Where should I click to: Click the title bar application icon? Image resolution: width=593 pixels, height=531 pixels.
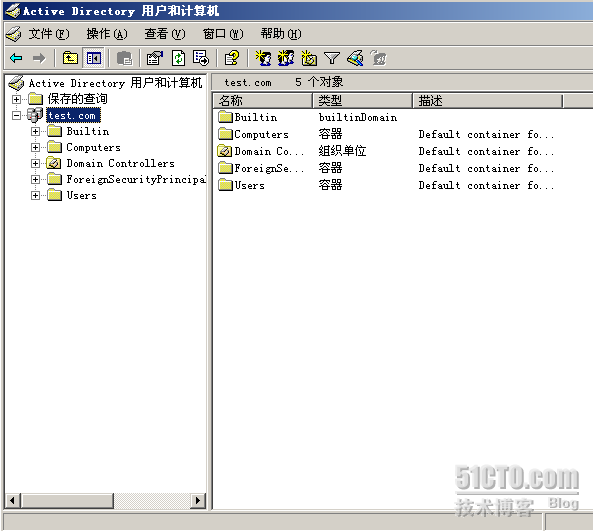click(12, 11)
